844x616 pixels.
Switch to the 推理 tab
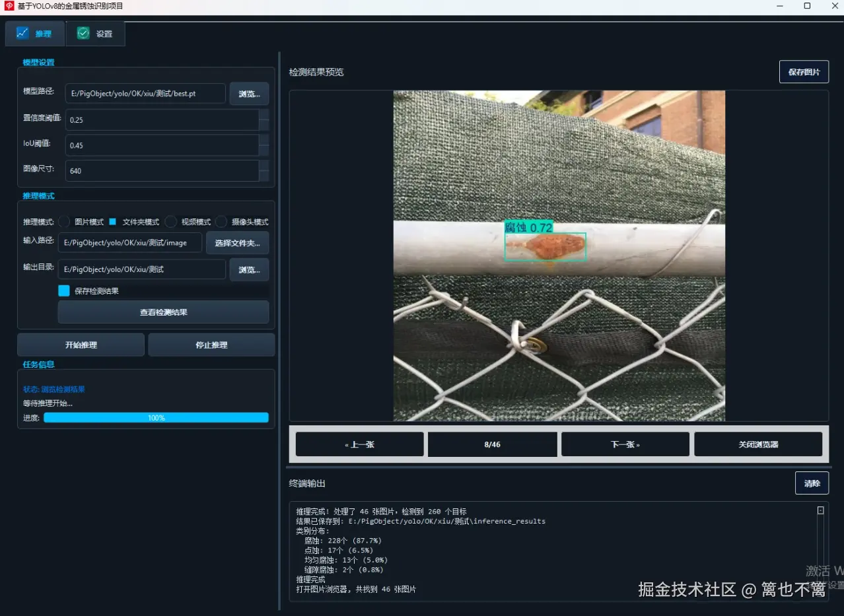click(x=35, y=34)
